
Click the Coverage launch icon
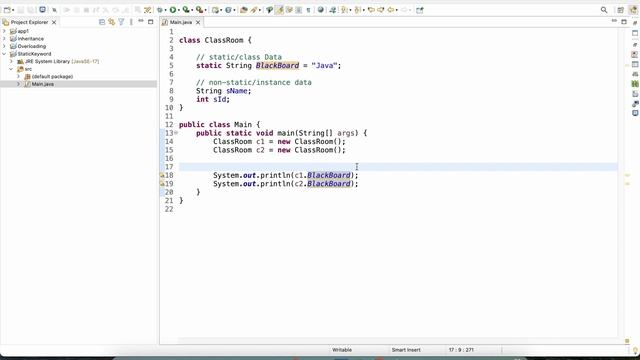tap(186, 10)
